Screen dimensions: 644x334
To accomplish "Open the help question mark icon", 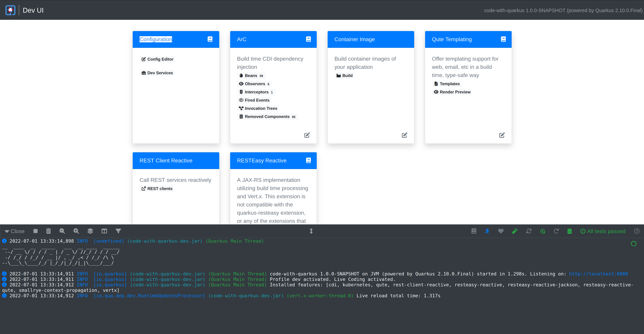I will click(637, 231).
